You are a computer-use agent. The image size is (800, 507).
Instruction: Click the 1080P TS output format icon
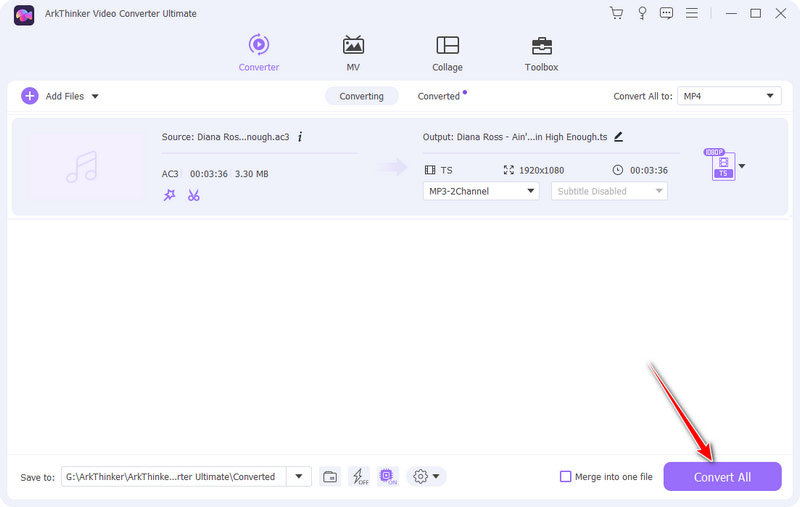[720, 165]
